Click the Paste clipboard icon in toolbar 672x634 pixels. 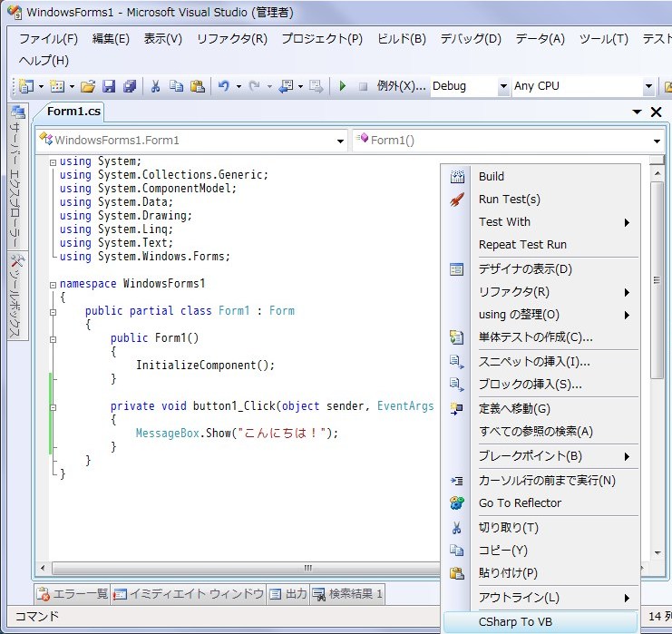[197, 86]
